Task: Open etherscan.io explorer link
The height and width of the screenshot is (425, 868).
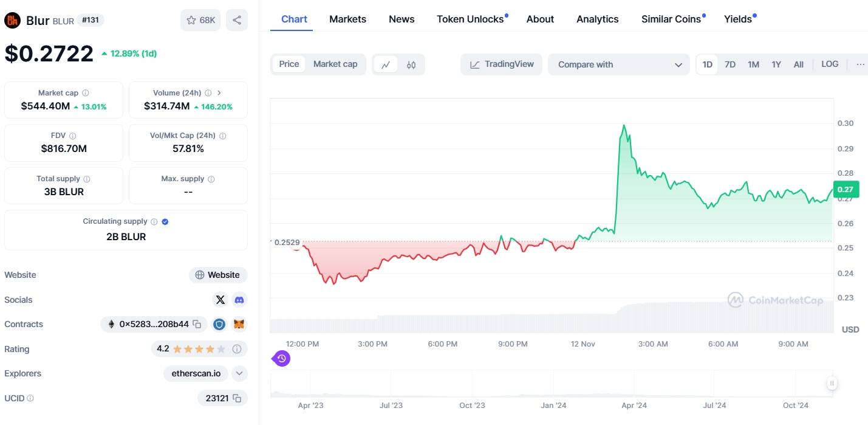Action: point(196,373)
